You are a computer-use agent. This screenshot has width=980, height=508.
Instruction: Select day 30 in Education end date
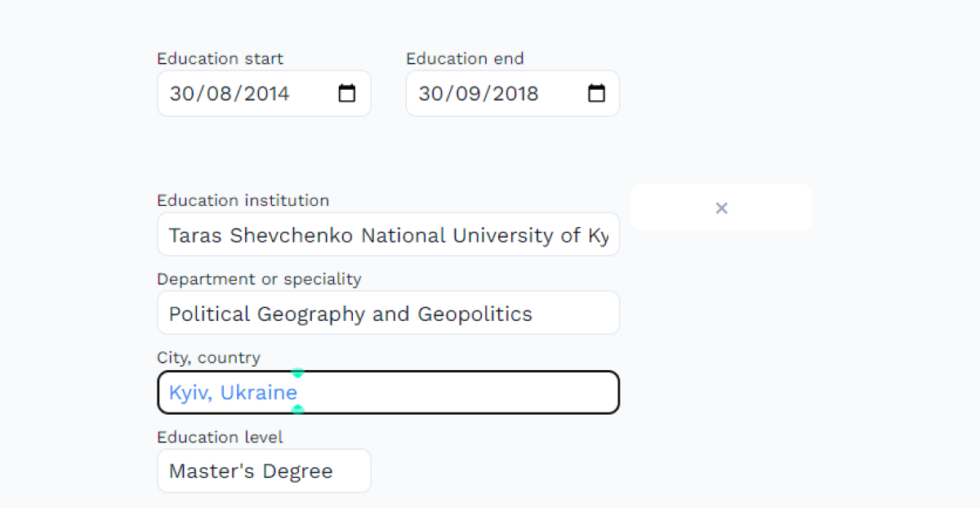[x=430, y=94]
